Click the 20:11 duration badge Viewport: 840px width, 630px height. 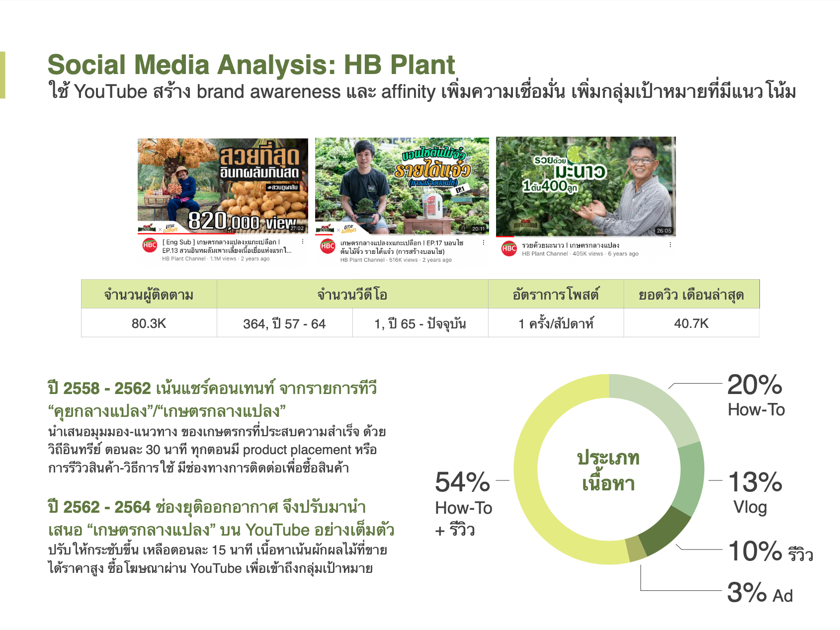point(479,229)
